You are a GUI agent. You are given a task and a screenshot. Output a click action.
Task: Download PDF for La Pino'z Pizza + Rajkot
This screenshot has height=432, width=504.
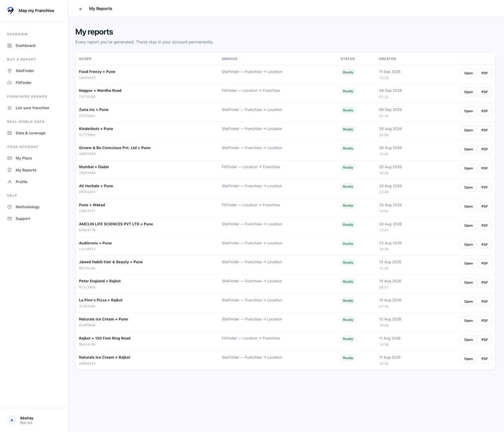click(x=485, y=301)
